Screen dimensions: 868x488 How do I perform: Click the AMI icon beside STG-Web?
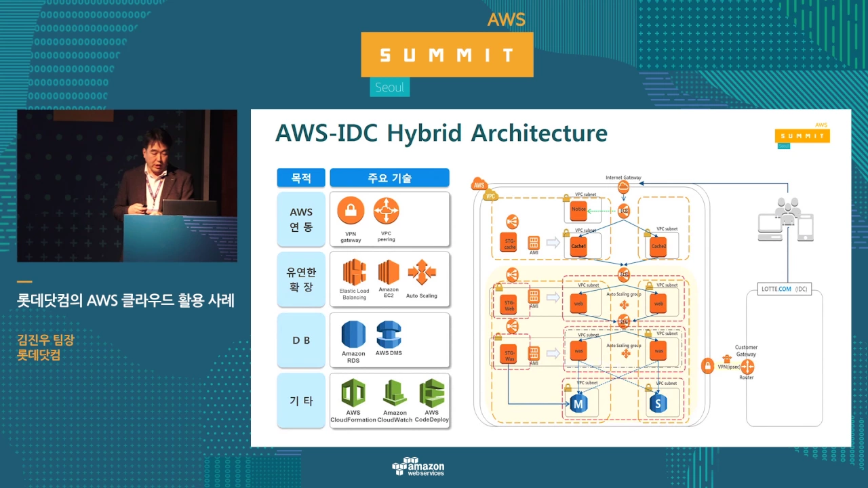(x=534, y=296)
